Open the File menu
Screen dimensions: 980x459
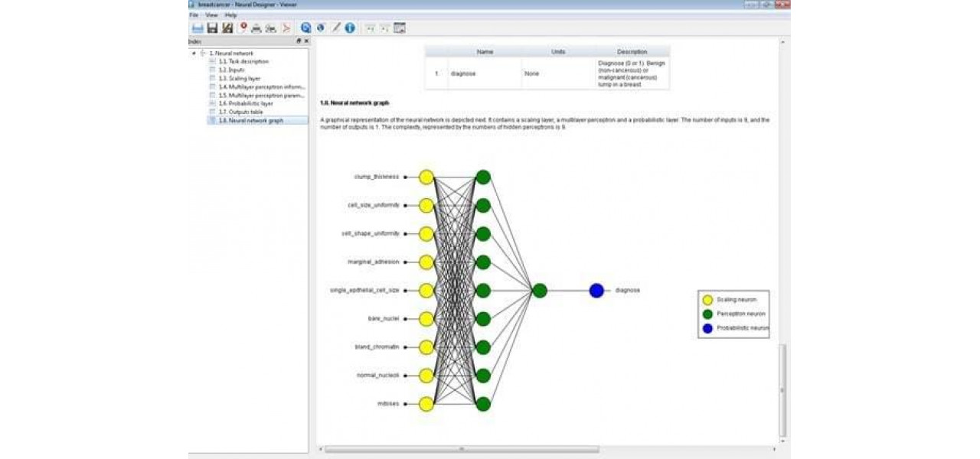(x=194, y=15)
